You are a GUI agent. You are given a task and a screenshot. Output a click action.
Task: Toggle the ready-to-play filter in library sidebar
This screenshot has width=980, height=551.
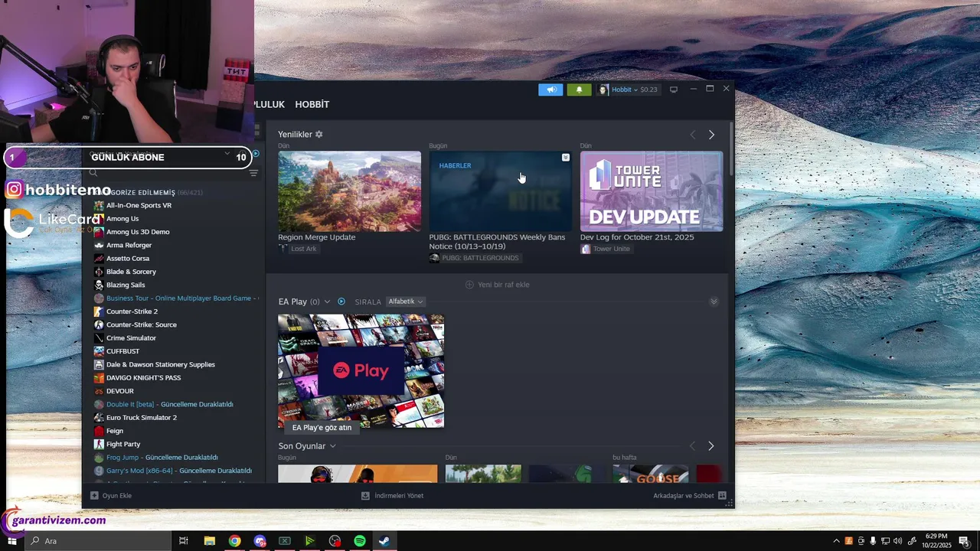coord(256,154)
